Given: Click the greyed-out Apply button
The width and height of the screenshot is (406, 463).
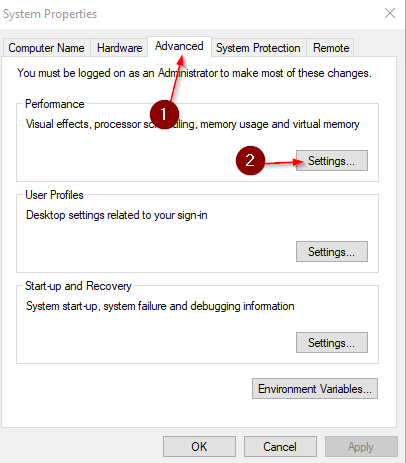Looking at the screenshot, I should (361, 447).
